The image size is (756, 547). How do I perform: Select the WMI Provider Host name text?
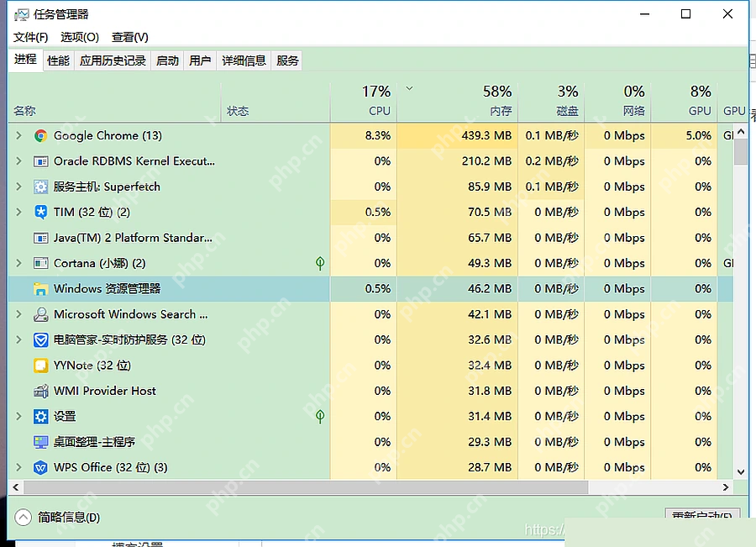[105, 391]
